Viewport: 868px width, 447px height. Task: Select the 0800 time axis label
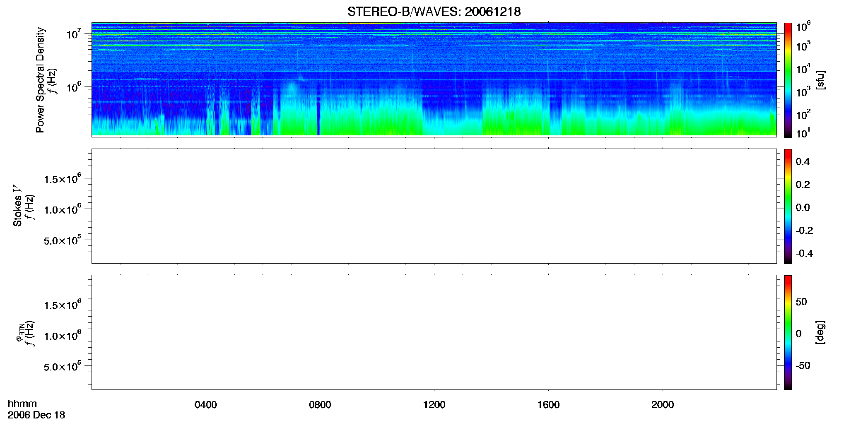pyautogui.click(x=320, y=405)
